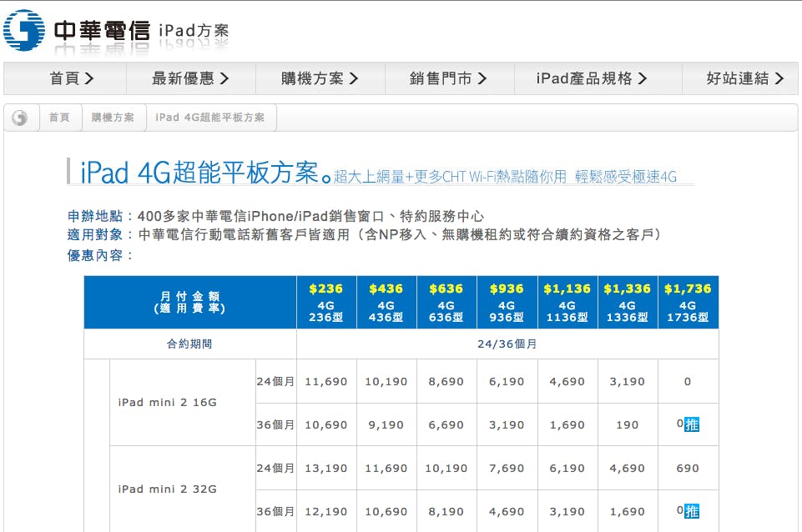Select the $636 4G 636型 column header
802x532 pixels.
(x=446, y=302)
